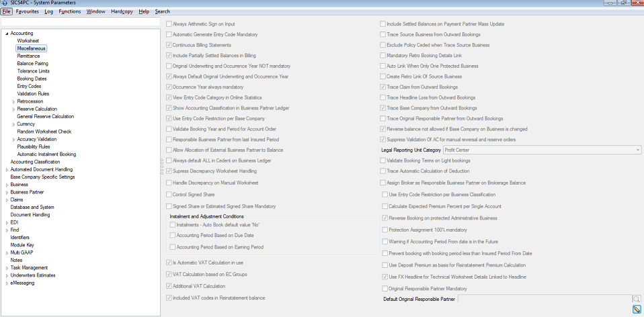Select Validation Rules under Accounting
This screenshot has width=644, height=317.
pyautogui.click(x=34, y=94)
